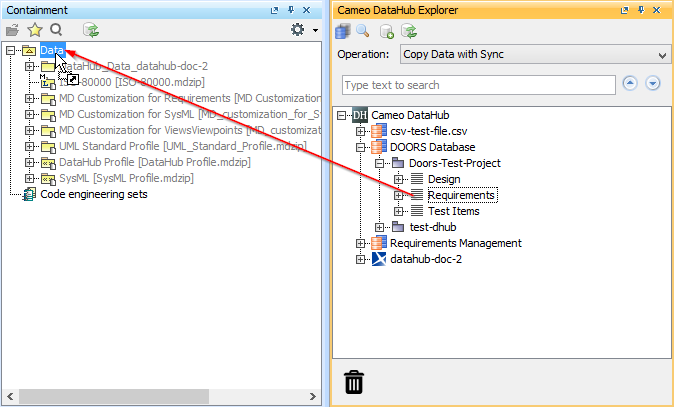The image size is (674, 407).
Task: Click the Code engineering sets icon
Action: pyautogui.click(x=29, y=194)
